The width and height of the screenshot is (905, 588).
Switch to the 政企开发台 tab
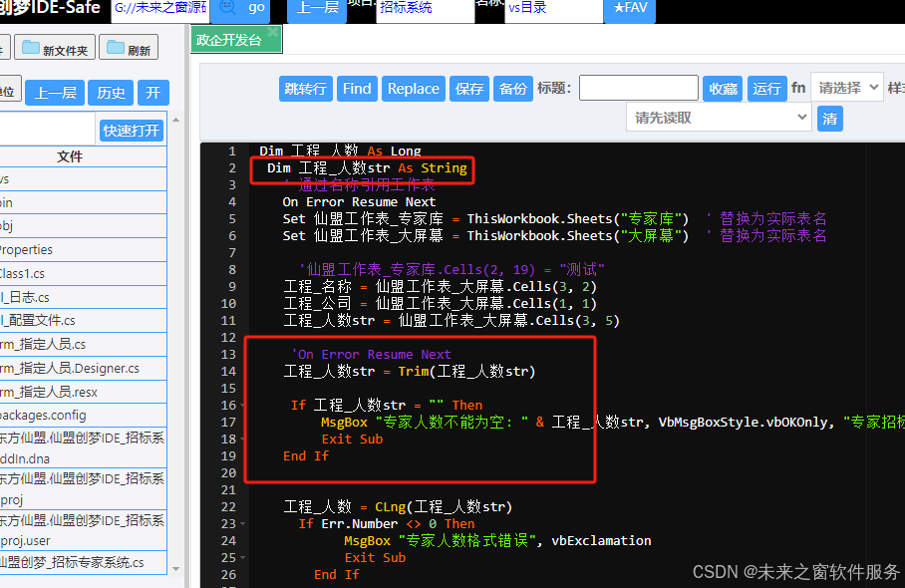[229, 40]
